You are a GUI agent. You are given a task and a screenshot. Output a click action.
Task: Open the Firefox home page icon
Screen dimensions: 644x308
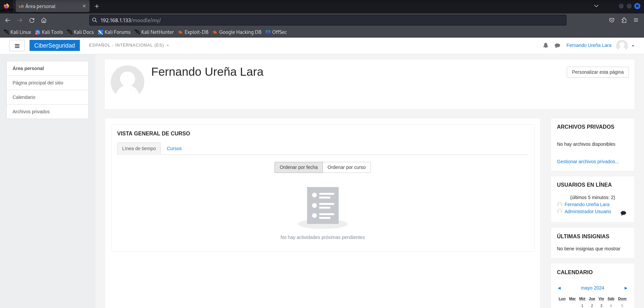pos(44,20)
